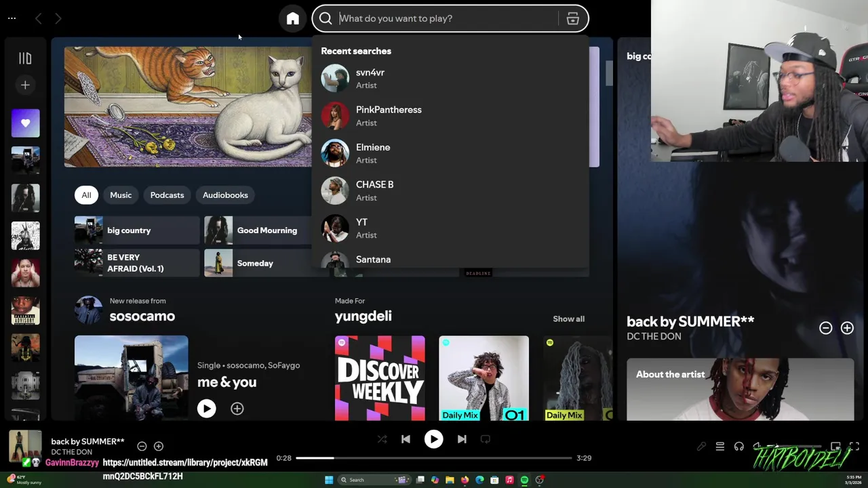Open the Daily Mix 01 card

point(484,378)
